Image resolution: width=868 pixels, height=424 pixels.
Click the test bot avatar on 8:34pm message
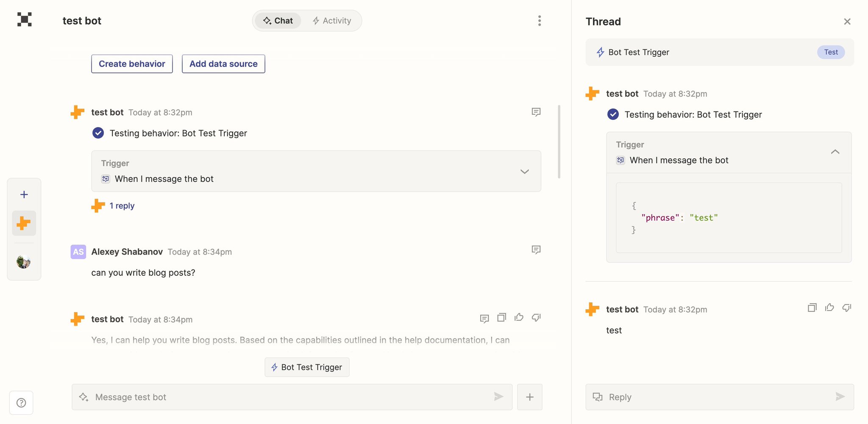[x=77, y=319]
